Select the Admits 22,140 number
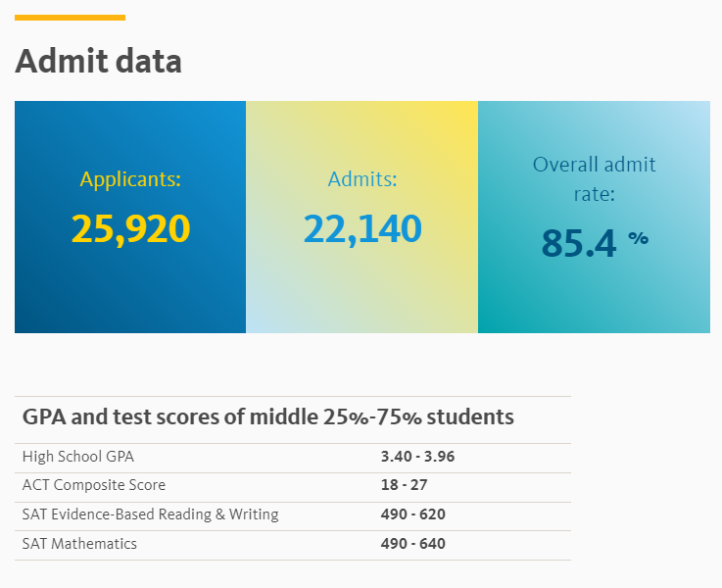Screen dimensions: 722x588 coord(362,229)
